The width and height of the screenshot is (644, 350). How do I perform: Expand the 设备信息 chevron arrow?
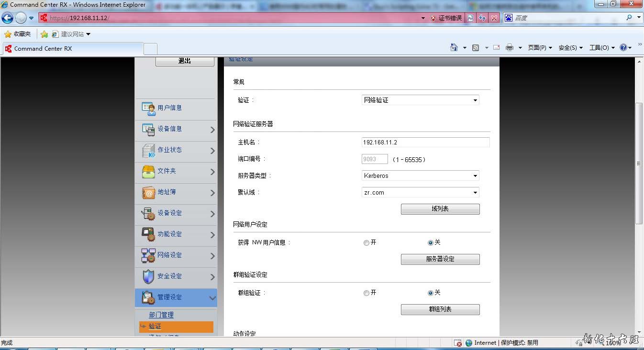[212, 130]
